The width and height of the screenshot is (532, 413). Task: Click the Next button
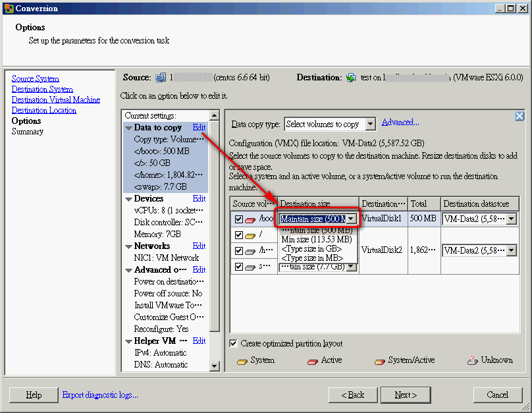click(406, 395)
